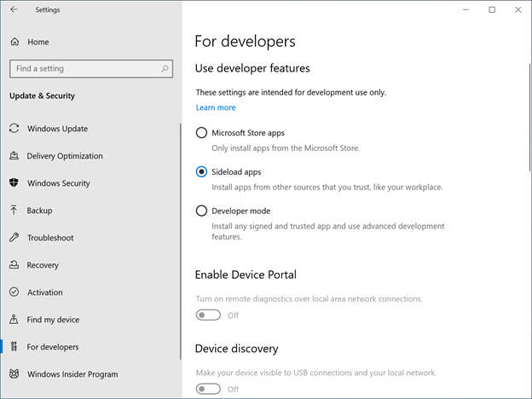Viewport: 532px width, 399px height.
Task: Open Windows Update via its sync icon
Action: [x=14, y=129]
